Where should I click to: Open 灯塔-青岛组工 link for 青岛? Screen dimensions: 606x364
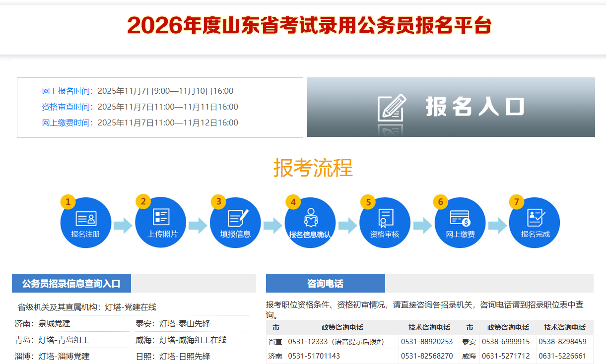64,340
